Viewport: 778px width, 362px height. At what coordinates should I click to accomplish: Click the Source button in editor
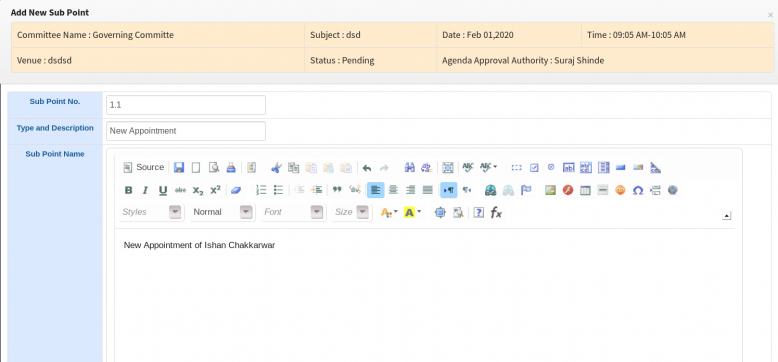pos(143,168)
